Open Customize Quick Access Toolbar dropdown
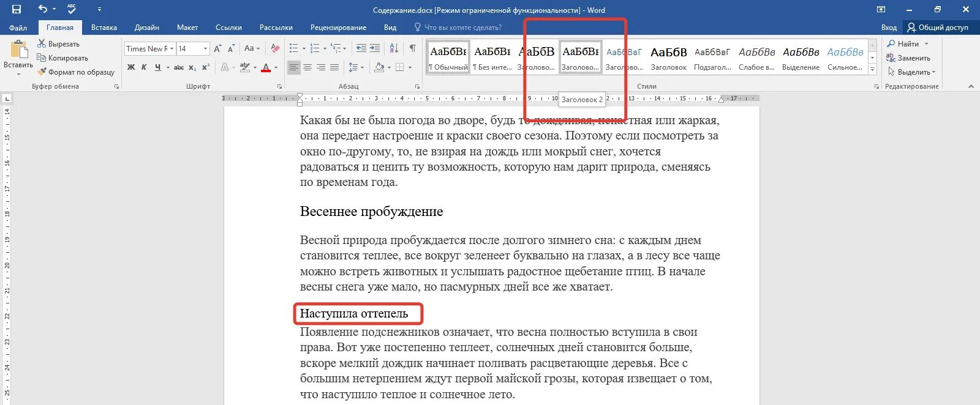980x405 pixels. point(99,10)
